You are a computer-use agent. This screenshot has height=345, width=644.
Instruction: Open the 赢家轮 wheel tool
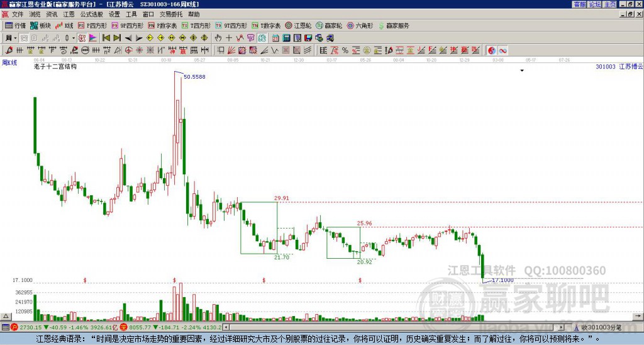tap(329, 25)
